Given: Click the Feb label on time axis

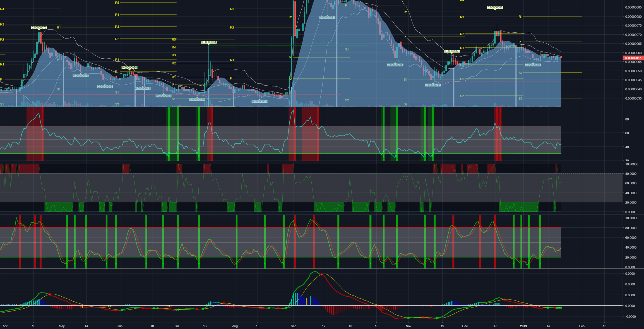Looking at the screenshot, I should [x=582, y=326].
